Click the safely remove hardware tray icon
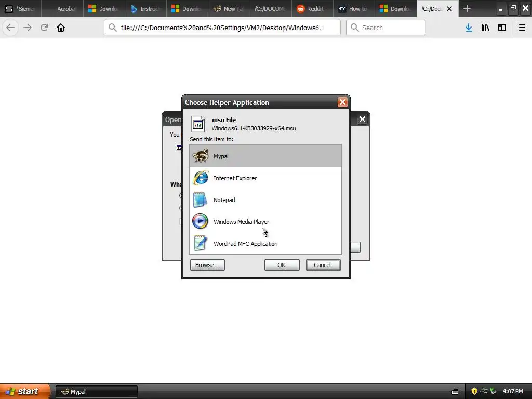Screen dimensions: 532x399 click(x=493, y=391)
